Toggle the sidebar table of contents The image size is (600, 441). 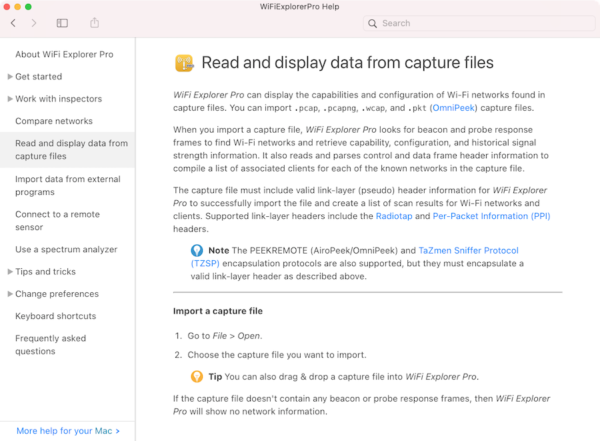[x=62, y=23]
